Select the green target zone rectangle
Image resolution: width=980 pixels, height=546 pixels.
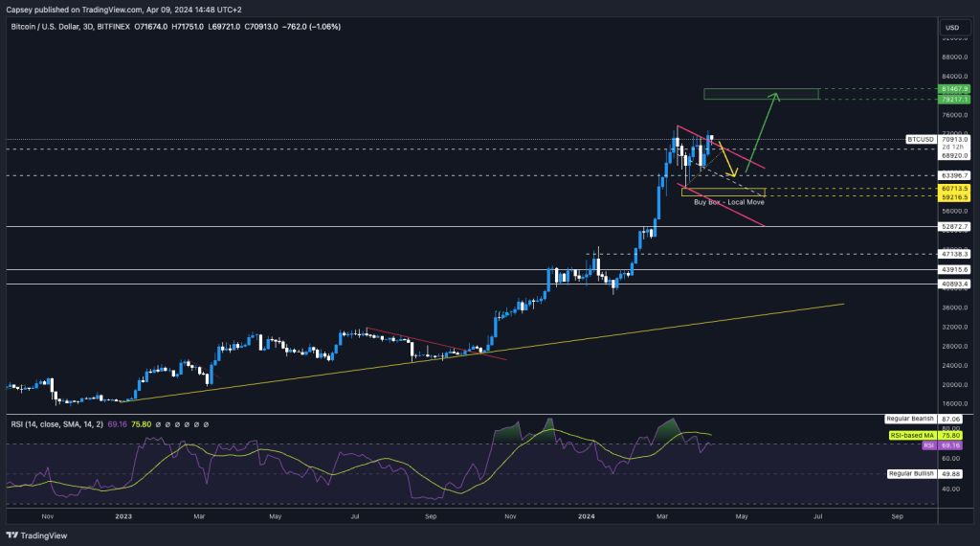click(761, 94)
